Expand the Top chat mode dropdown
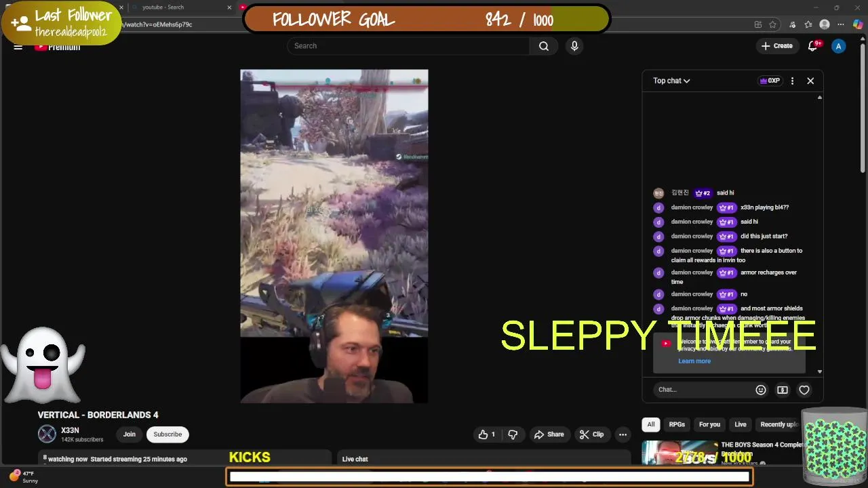 [671, 81]
